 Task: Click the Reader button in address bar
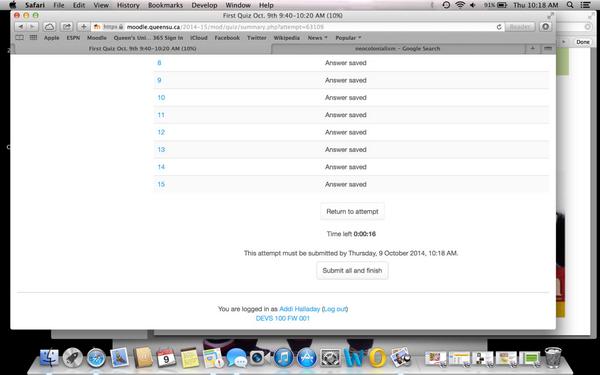pyautogui.click(x=520, y=27)
